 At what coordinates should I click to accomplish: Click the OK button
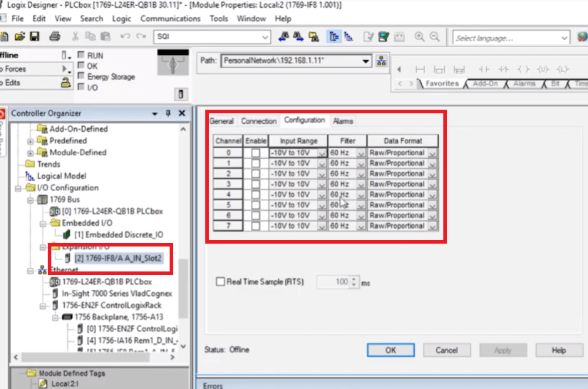(391, 350)
